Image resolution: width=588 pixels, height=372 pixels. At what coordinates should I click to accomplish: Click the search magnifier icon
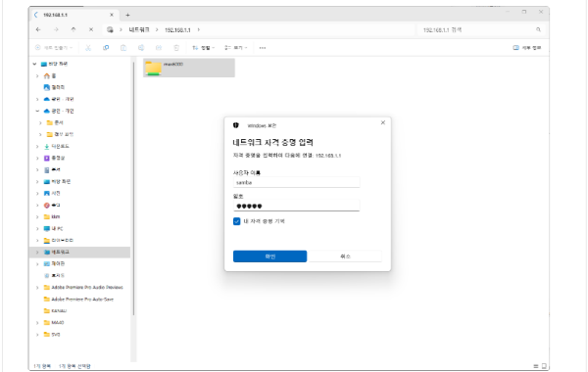(538, 29)
